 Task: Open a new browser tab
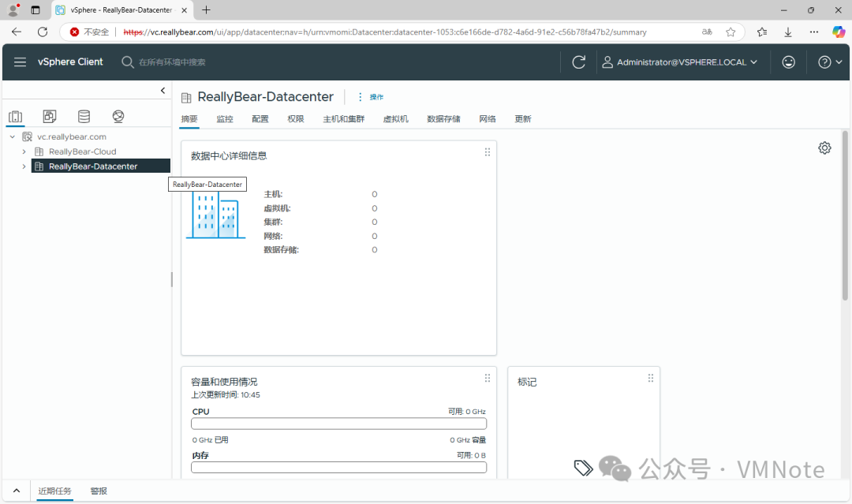click(206, 9)
